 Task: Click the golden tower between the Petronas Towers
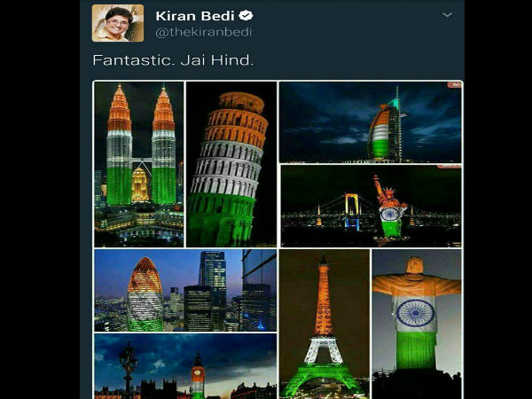[x=140, y=184]
